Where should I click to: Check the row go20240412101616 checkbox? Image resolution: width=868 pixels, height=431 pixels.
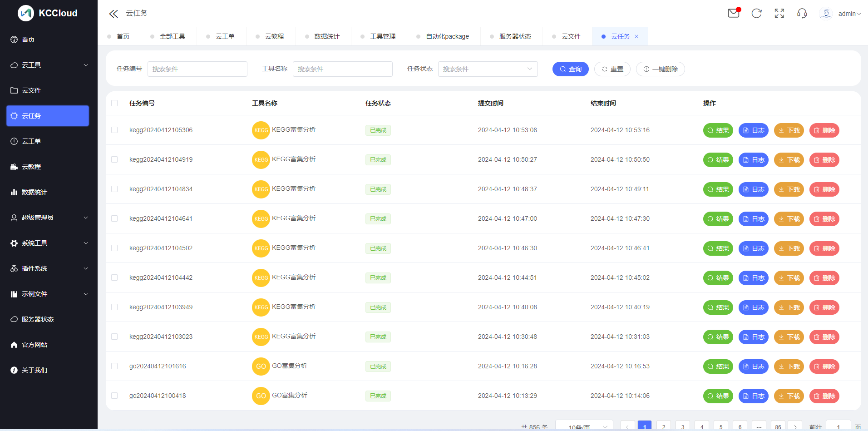coord(114,366)
